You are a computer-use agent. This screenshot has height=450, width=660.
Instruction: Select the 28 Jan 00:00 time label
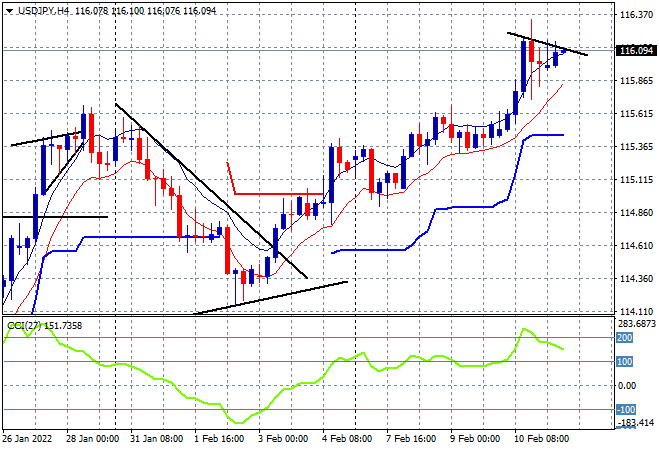coord(93,439)
